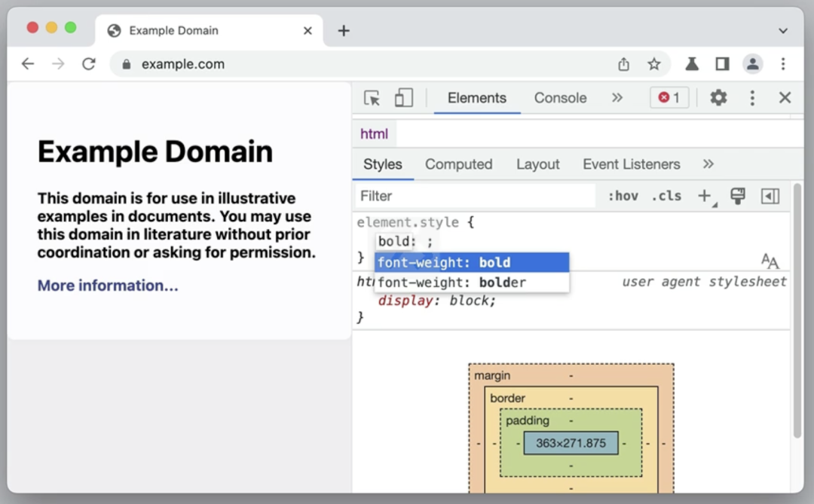Click the Example Domain heading
Screen dimensions: 814x504
pyautogui.click(x=155, y=151)
